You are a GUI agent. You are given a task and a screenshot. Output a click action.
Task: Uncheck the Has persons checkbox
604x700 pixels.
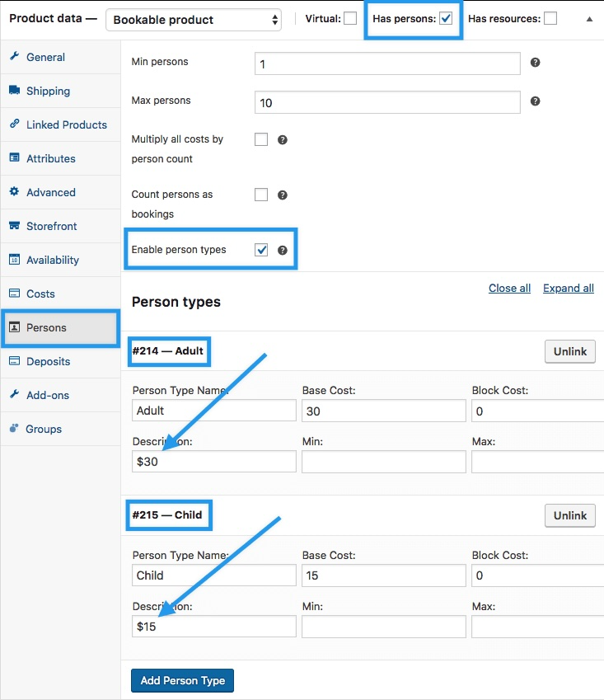pos(446,18)
